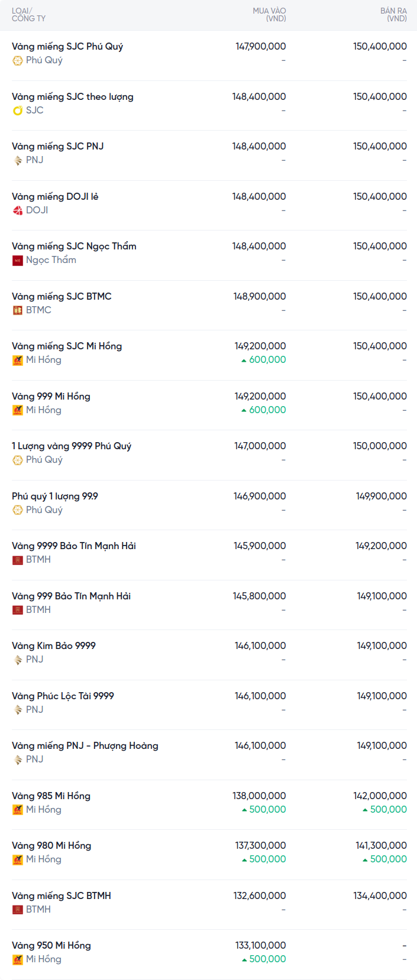Click the PNJ logo under Vàng Kim Bảo 9999
Viewport: 417px width, 980px height.
pos(18,660)
